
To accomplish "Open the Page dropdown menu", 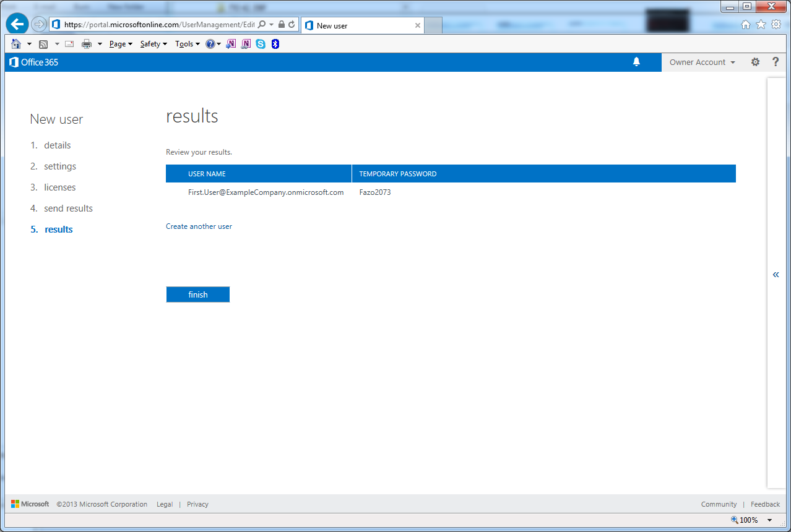I will click(121, 44).
